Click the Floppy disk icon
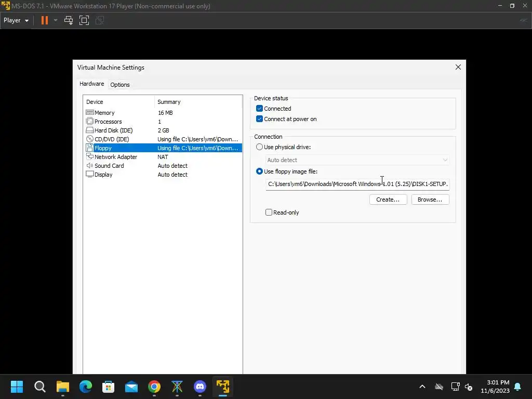 89,148
